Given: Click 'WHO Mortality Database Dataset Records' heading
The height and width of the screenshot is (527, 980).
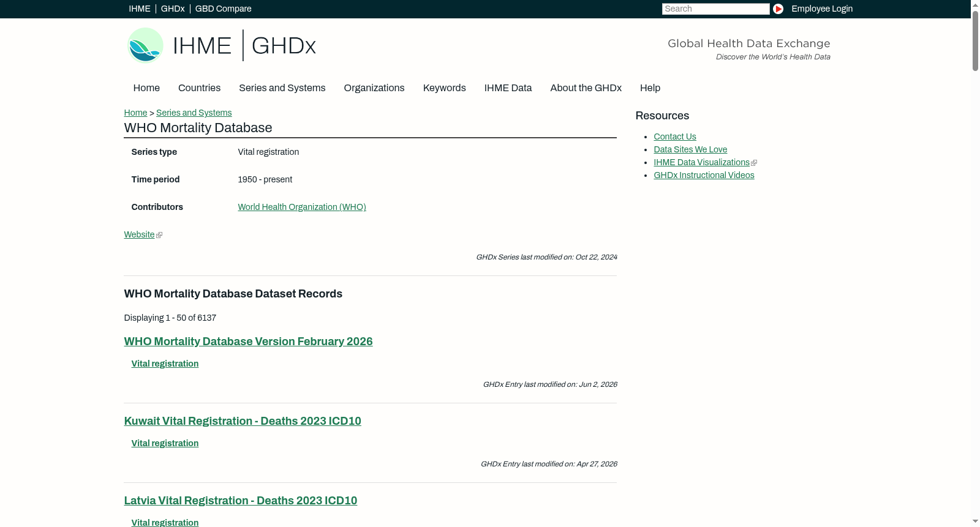Looking at the screenshot, I should tap(233, 294).
